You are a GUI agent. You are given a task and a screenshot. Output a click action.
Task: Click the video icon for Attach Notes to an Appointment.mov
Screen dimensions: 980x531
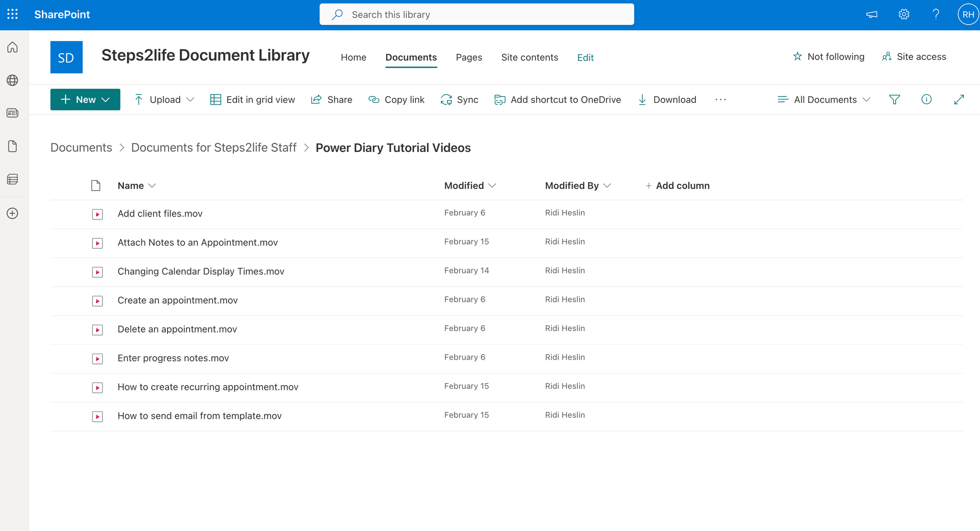[x=98, y=243]
